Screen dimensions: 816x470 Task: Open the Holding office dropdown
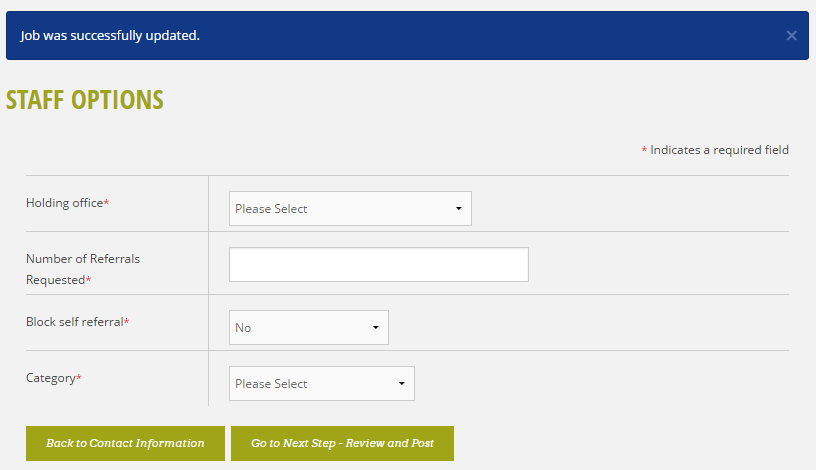pos(350,208)
